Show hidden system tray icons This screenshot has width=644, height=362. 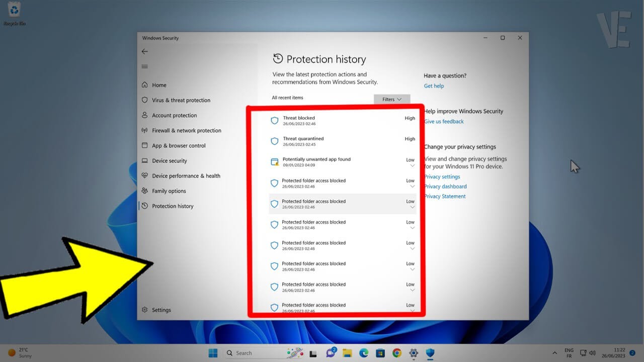[x=555, y=353]
